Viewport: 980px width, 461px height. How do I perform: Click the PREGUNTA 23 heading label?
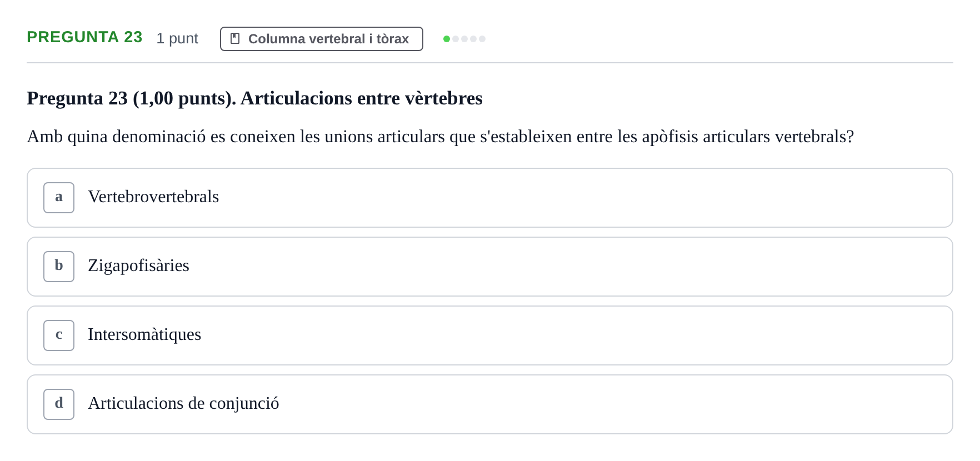pyautogui.click(x=84, y=37)
